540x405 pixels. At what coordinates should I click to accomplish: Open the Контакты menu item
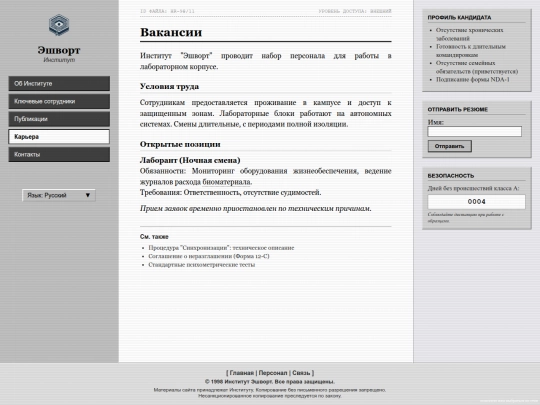click(x=59, y=154)
